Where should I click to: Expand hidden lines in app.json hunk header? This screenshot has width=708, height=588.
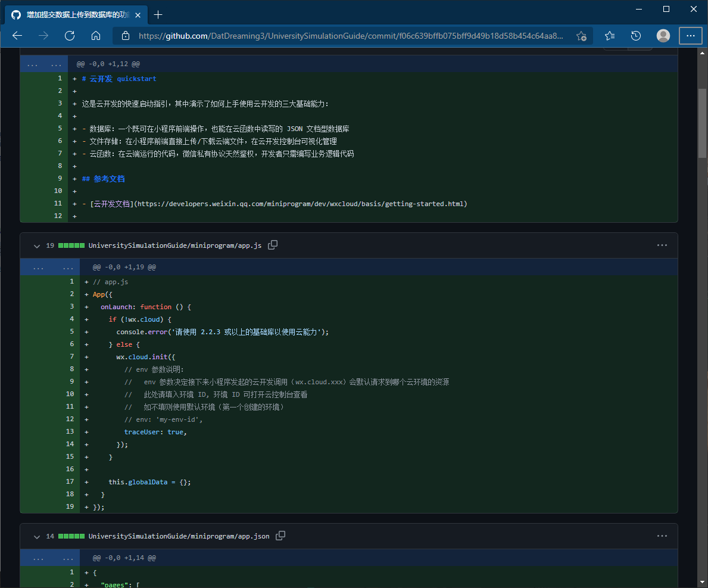point(49,558)
